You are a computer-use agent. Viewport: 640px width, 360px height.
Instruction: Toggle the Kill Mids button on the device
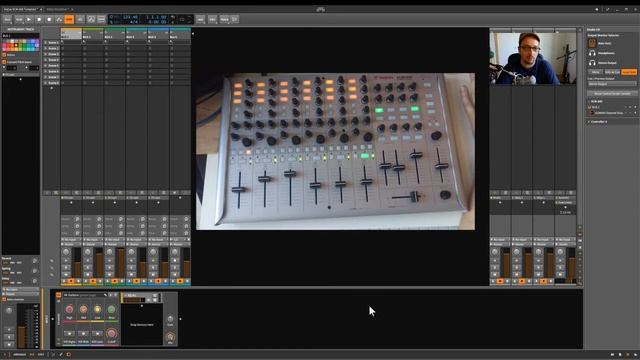(83, 334)
